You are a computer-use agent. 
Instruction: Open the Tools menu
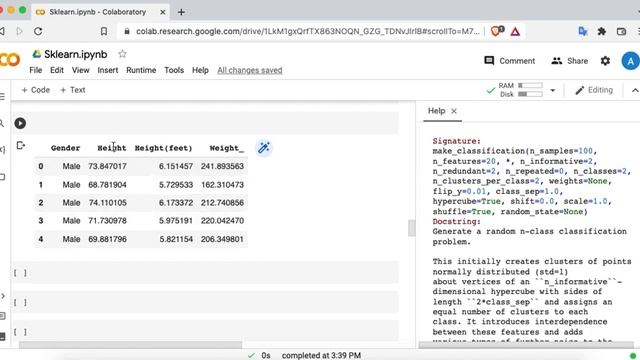click(174, 70)
